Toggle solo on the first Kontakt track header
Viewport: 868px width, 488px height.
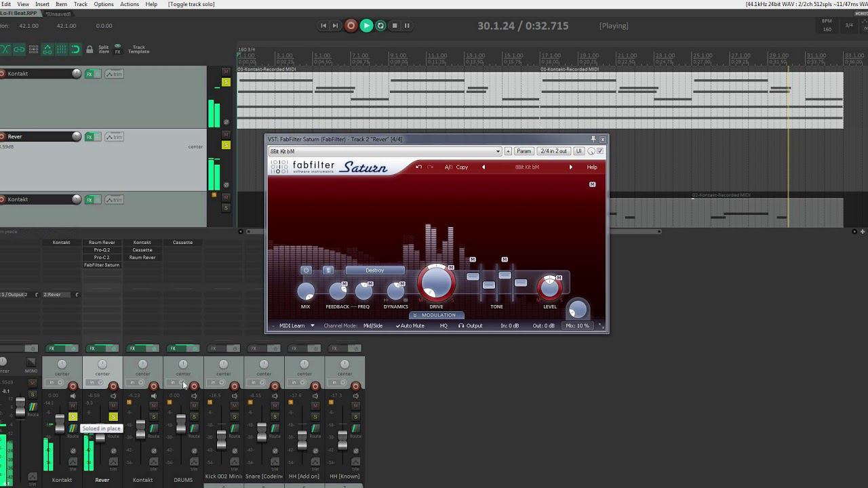(226, 83)
